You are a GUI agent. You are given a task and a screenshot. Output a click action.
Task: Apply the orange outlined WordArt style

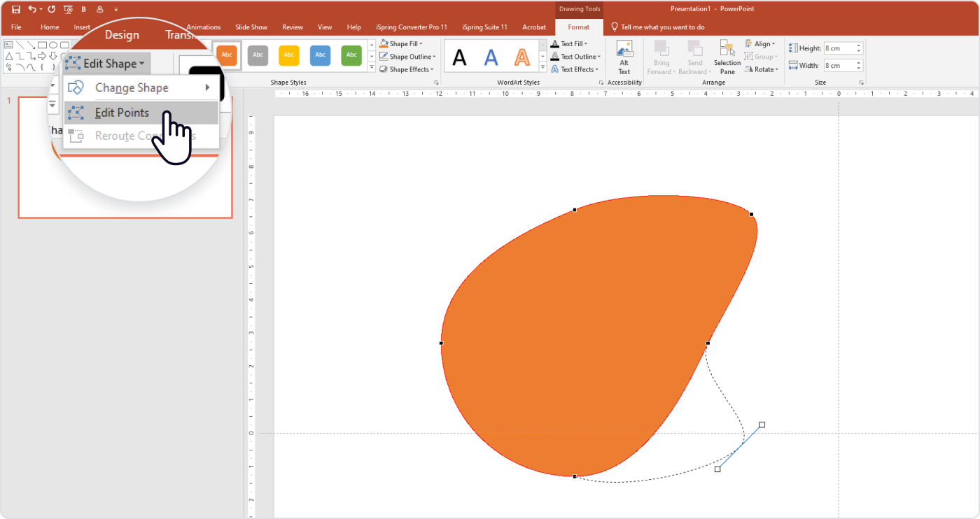click(521, 56)
